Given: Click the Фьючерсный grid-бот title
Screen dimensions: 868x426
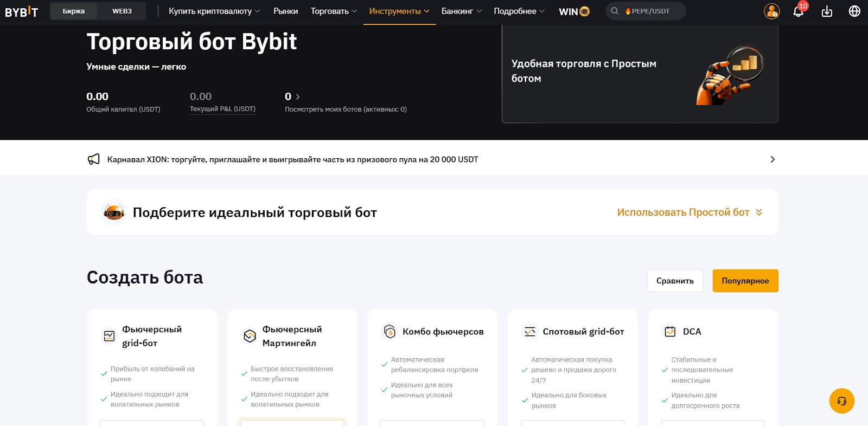Looking at the screenshot, I should [x=152, y=336].
